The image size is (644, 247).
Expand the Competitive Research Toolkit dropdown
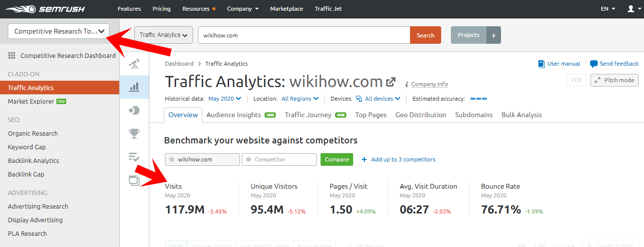point(59,31)
